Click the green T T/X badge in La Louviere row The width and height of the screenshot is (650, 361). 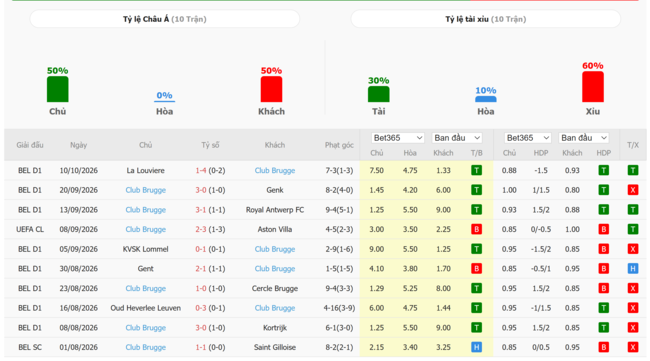(x=633, y=170)
